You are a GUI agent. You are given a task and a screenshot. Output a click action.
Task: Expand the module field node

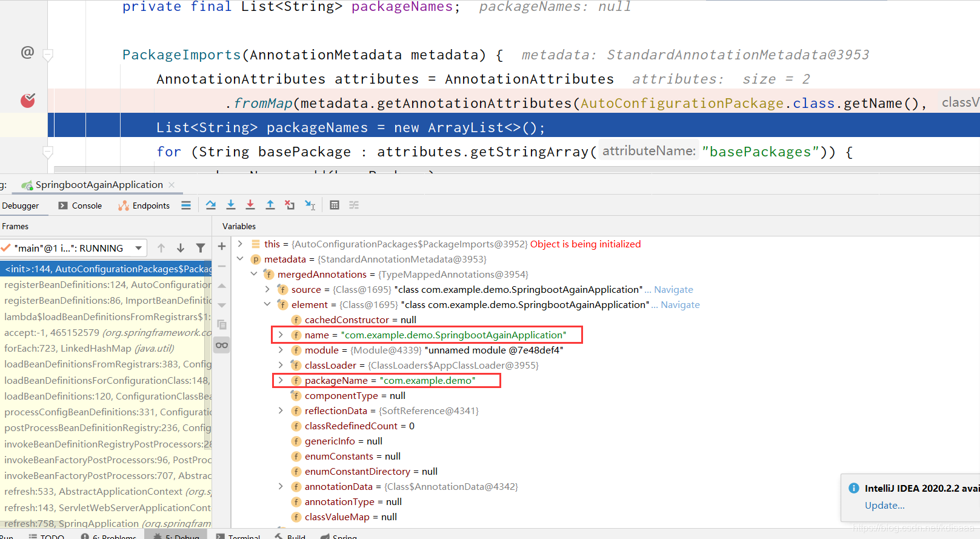click(x=281, y=350)
